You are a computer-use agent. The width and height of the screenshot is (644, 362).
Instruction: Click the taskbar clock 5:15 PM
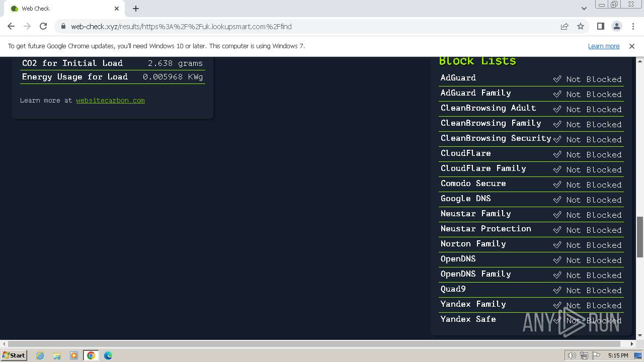[x=618, y=355]
